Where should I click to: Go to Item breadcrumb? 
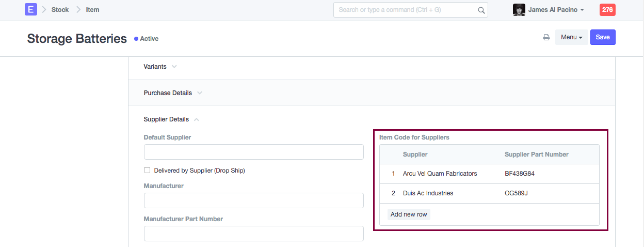pyautogui.click(x=92, y=10)
